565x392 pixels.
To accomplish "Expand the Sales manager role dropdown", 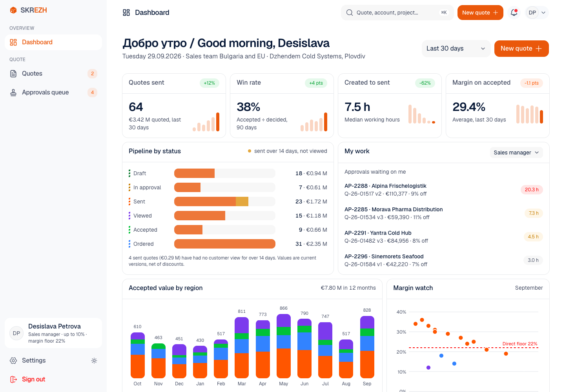I will pyautogui.click(x=516, y=152).
